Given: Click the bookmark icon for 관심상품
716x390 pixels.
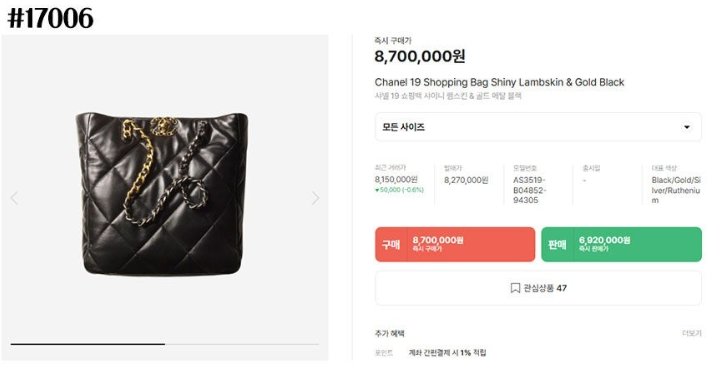Looking at the screenshot, I should pos(515,288).
